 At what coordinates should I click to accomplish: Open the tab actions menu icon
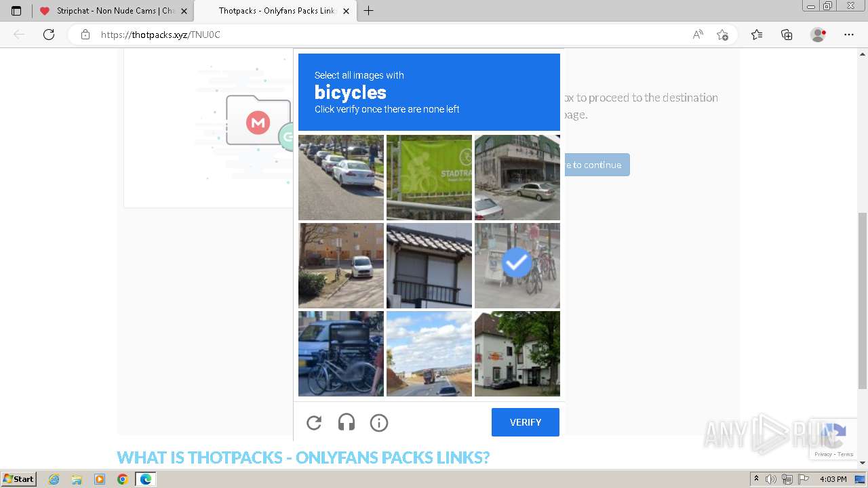coord(16,11)
